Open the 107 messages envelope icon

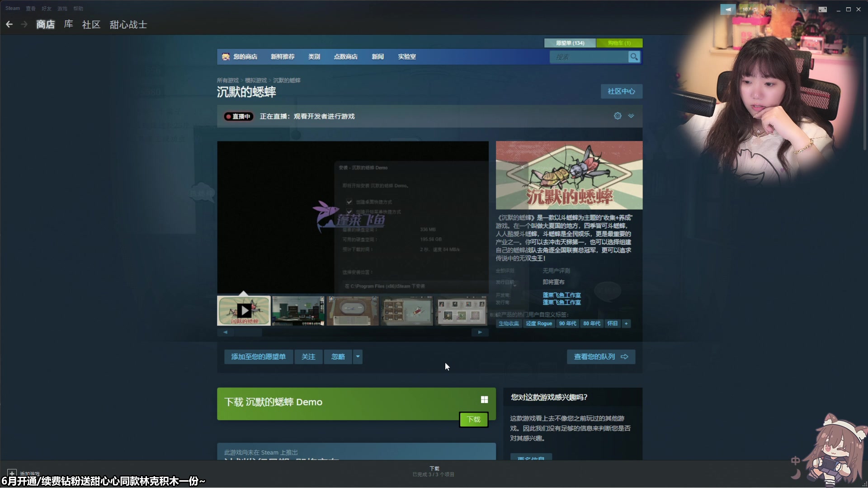point(750,9)
